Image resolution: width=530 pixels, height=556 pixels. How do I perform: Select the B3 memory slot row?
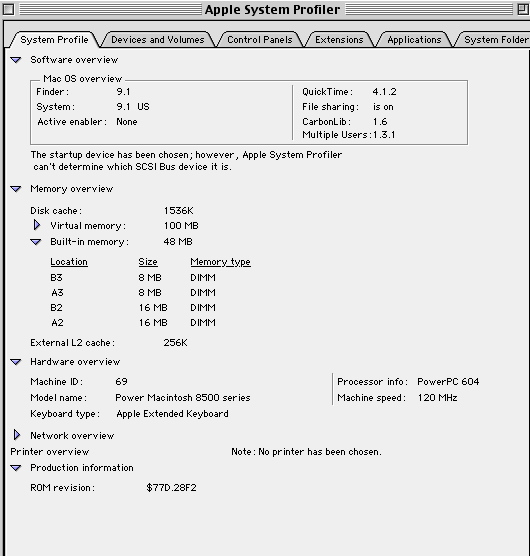coord(133,278)
